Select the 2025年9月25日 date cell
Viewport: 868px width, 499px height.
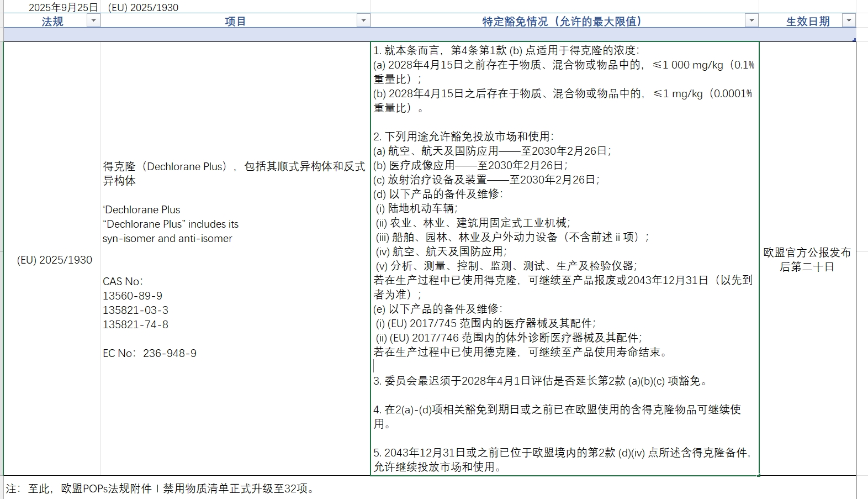coord(63,7)
